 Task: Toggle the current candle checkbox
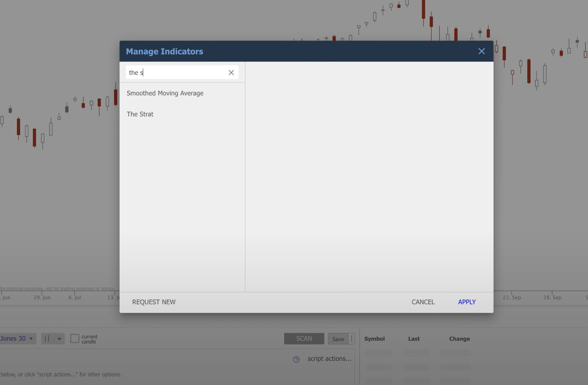point(75,338)
